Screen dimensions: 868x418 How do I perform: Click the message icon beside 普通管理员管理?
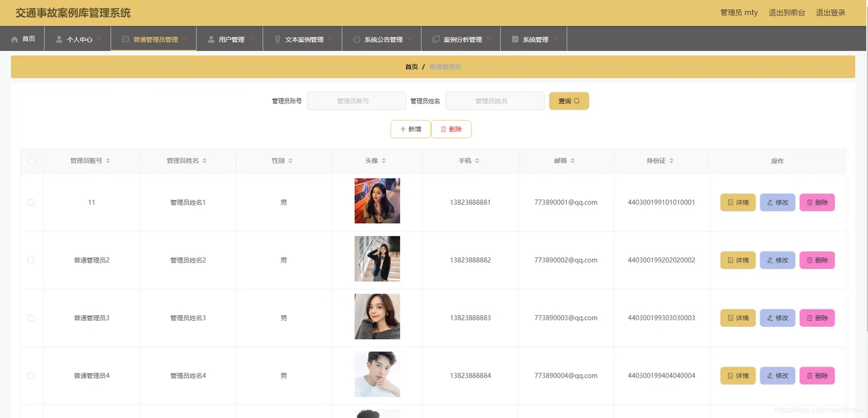pyautogui.click(x=126, y=39)
